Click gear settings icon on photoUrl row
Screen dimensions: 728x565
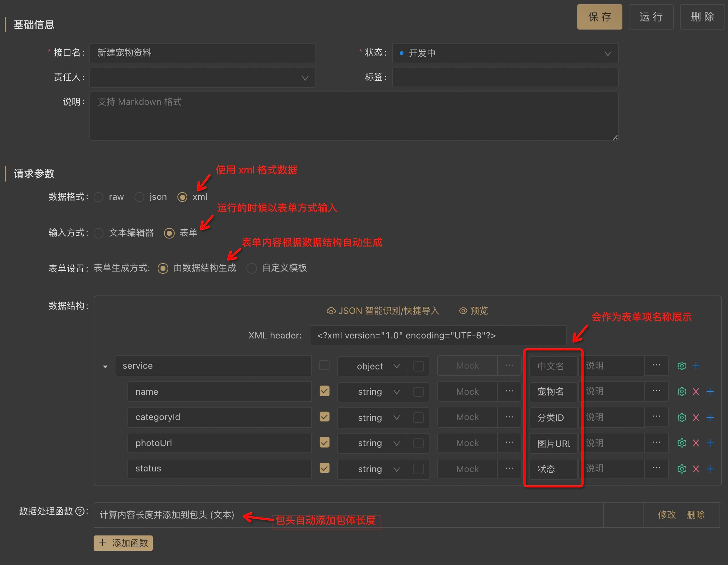tap(682, 443)
